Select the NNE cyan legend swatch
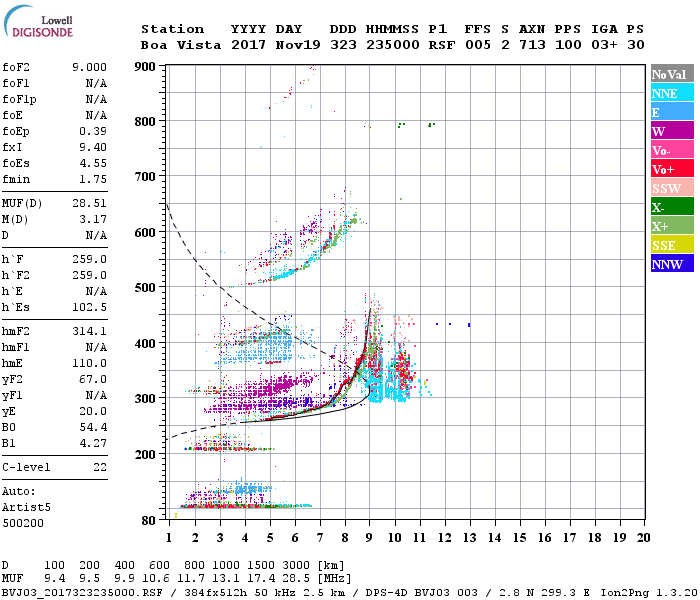This screenshot has height=600, width=700. [x=672, y=93]
